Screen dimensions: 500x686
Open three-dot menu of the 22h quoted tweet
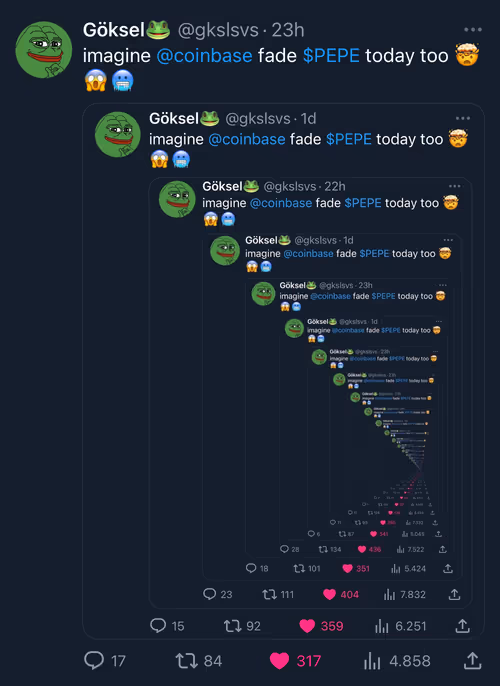tap(455, 186)
